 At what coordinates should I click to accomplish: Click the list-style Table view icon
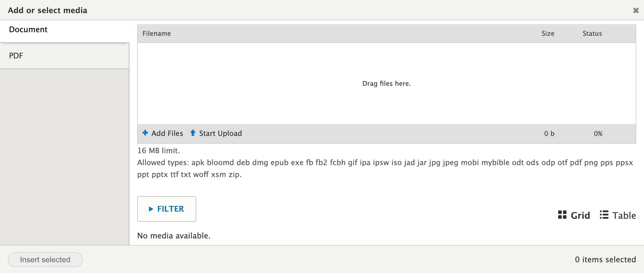pos(604,215)
